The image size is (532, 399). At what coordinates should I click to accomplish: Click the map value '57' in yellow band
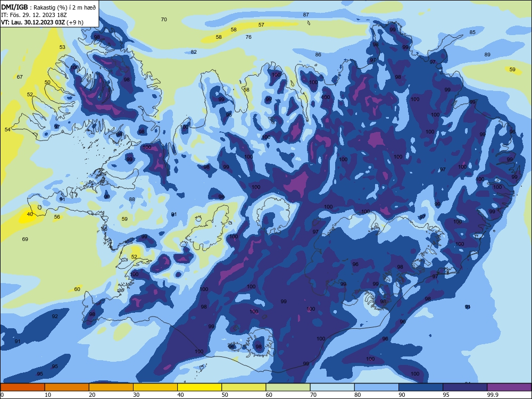click(261, 25)
